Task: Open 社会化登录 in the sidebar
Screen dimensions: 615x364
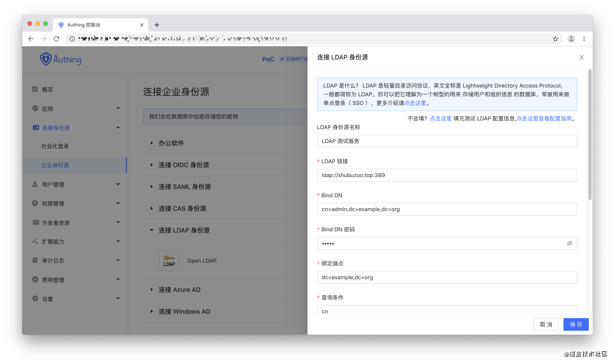Action: click(55, 146)
